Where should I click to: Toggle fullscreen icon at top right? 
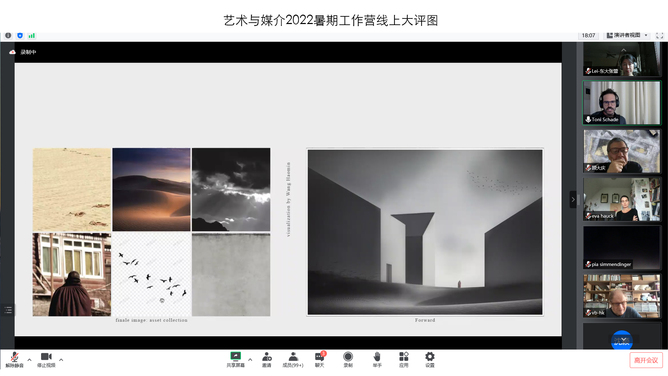pos(659,36)
